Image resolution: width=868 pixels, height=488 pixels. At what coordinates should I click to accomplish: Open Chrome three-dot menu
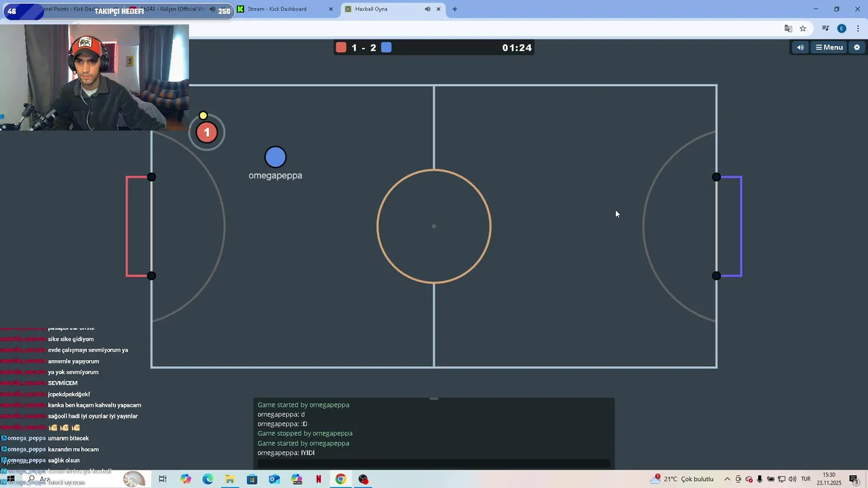858,28
